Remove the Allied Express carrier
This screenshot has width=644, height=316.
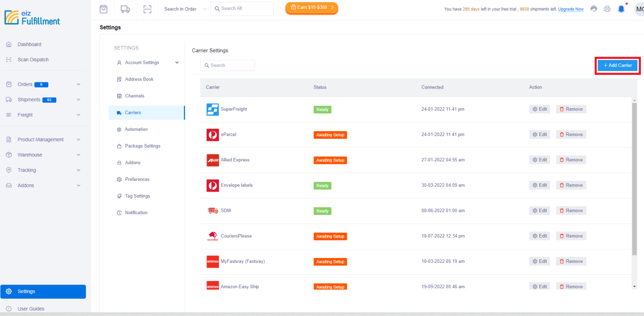click(571, 160)
